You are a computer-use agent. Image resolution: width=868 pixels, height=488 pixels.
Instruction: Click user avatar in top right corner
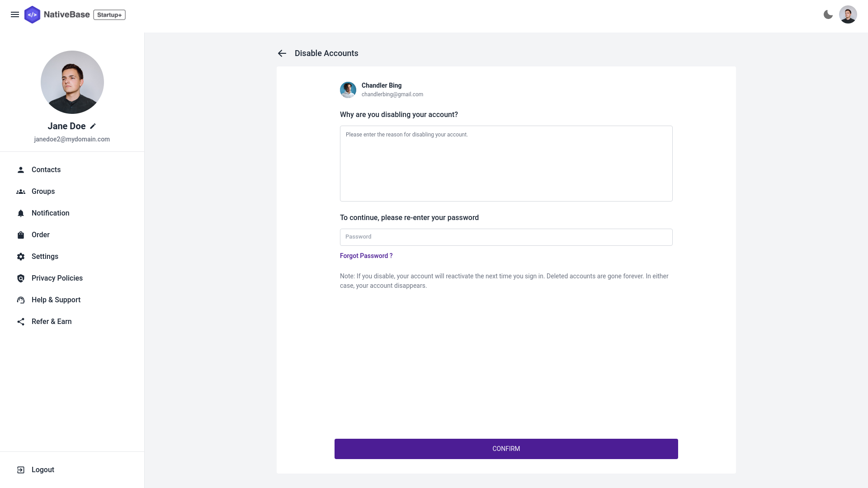848,14
